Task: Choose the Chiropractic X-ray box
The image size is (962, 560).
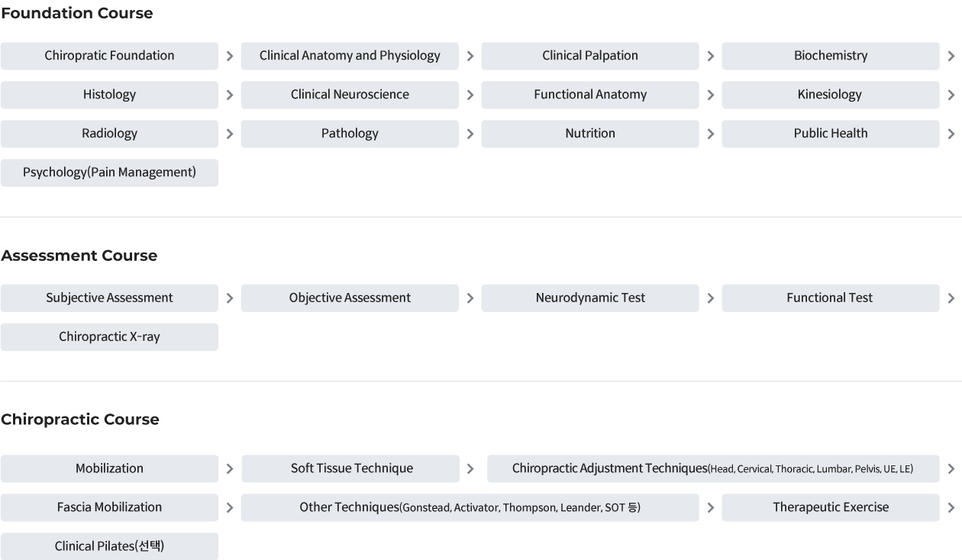Action: coord(109,337)
